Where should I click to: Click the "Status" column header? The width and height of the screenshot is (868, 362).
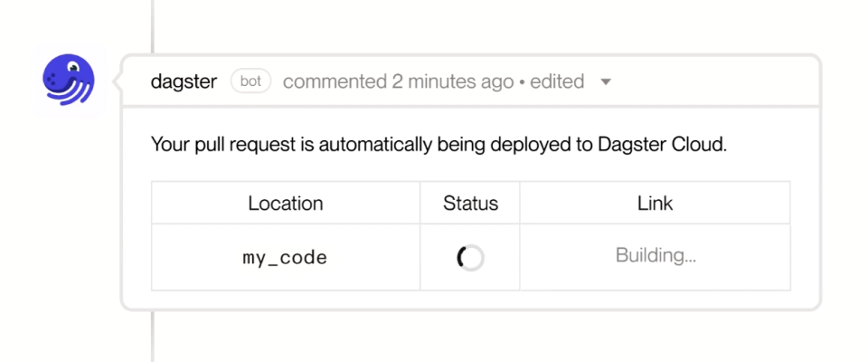[x=470, y=204]
